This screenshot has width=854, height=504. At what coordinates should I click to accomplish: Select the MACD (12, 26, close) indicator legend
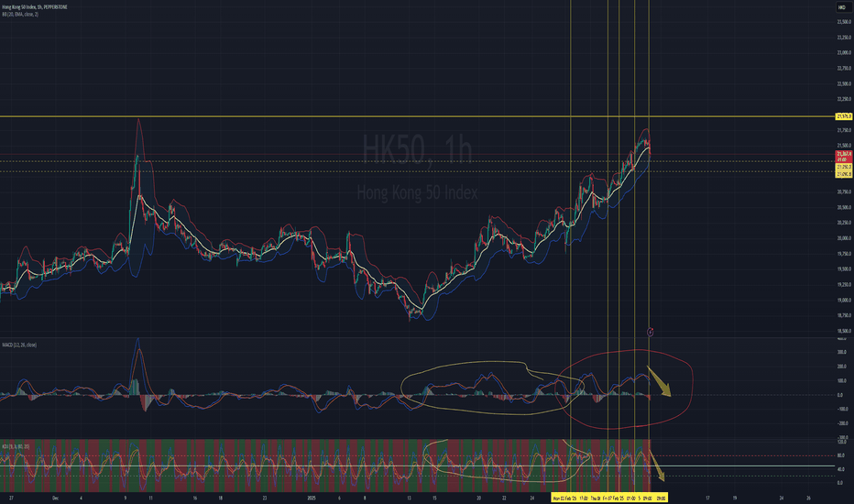pyautogui.click(x=19, y=345)
